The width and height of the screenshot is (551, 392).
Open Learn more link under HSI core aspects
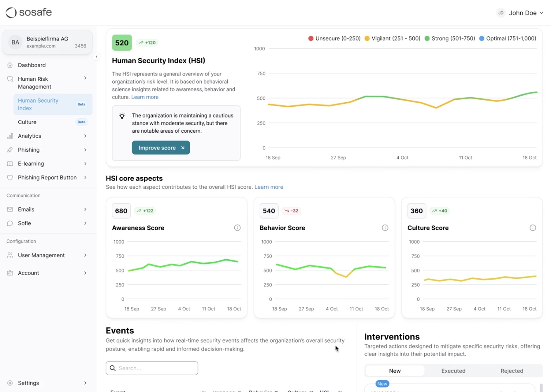coord(269,187)
